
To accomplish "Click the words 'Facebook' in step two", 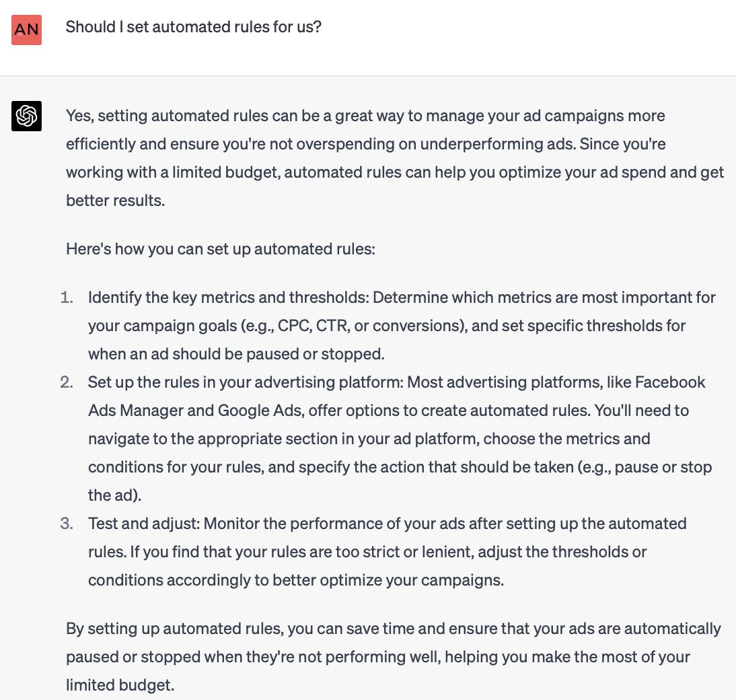I will click(670, 382).
